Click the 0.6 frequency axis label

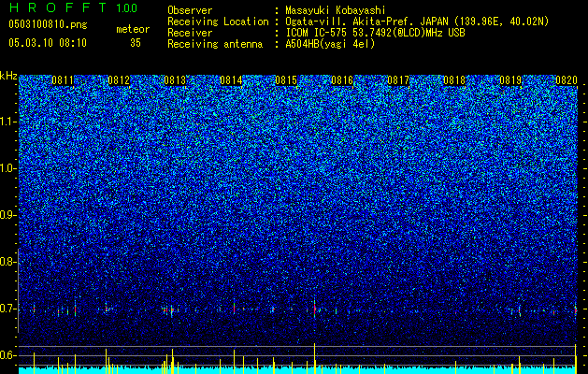point(7,355)
